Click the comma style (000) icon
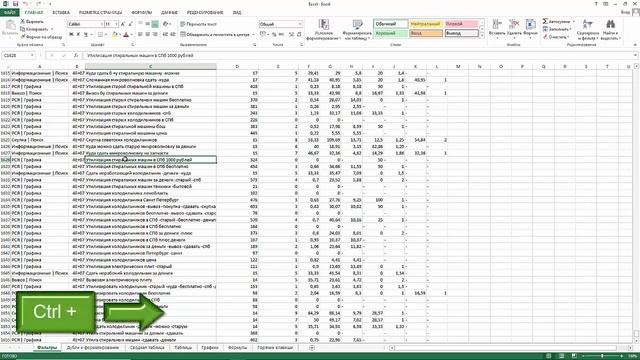 pos(281,35)
